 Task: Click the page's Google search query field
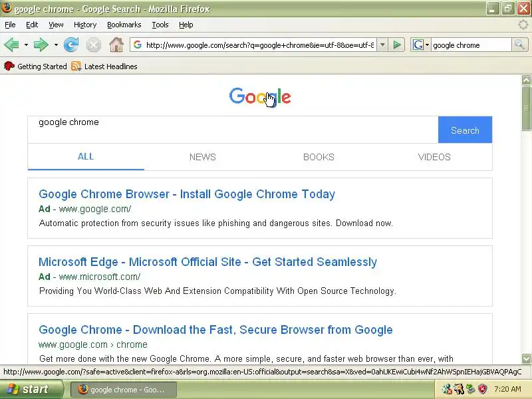pos(233,130)
